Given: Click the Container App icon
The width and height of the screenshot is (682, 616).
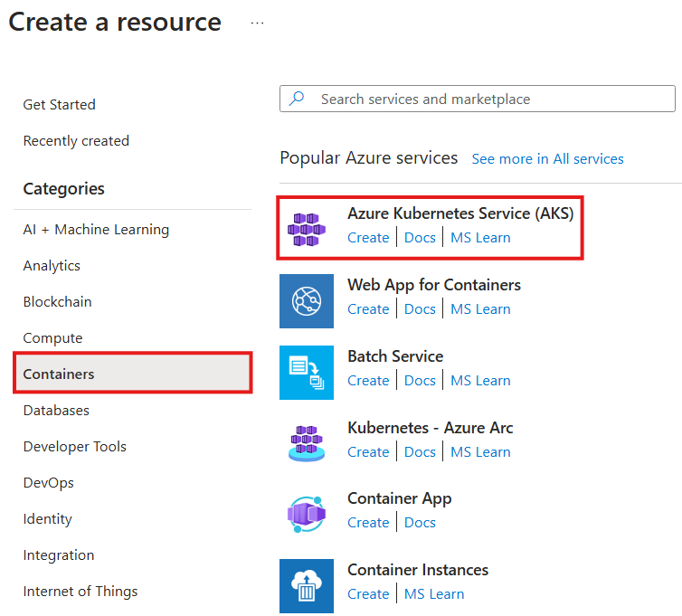Looking at the screenshot, I should click(307, 515).
